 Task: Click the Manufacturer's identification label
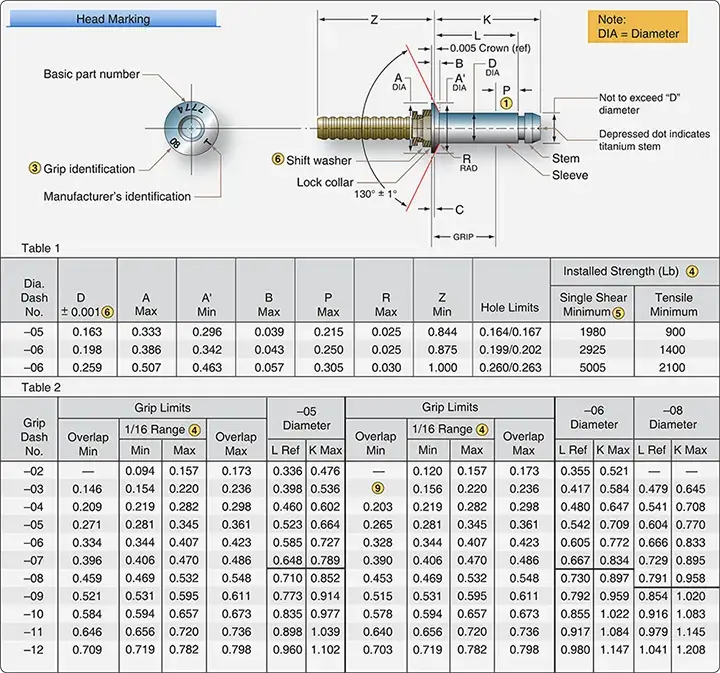(x=117, y=196)
